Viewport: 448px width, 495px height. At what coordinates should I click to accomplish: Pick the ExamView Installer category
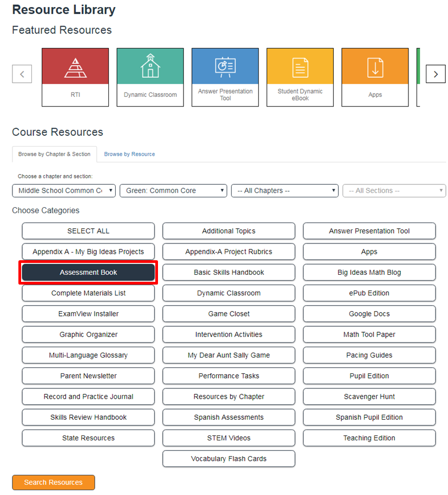[88, 314]
